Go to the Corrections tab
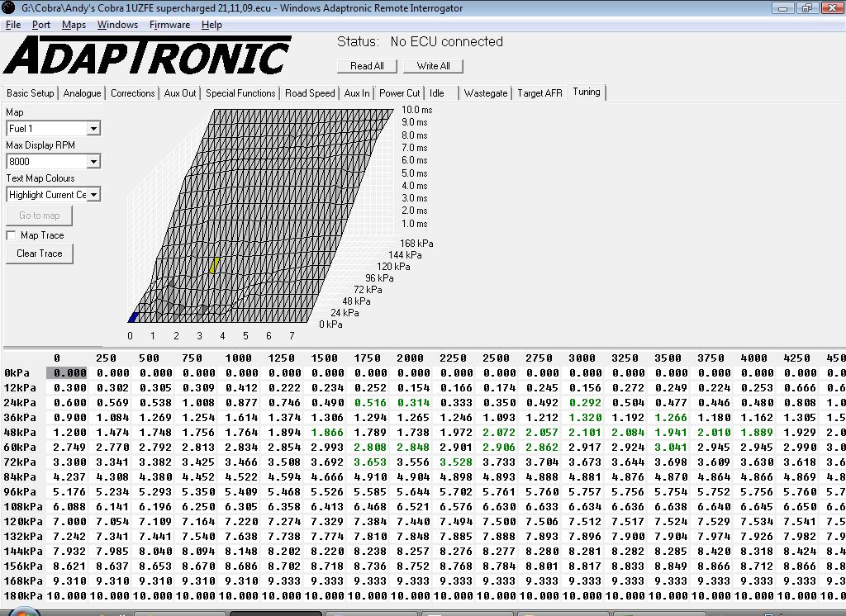 pos(133,93)
